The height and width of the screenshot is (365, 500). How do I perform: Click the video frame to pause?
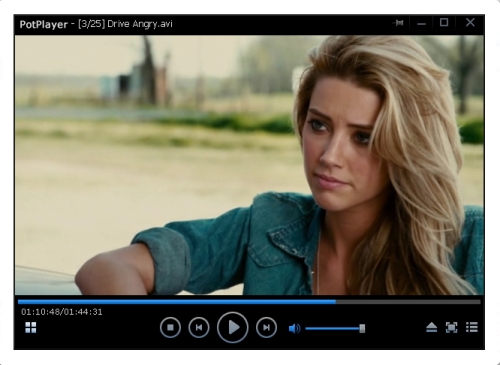[249, 165]
